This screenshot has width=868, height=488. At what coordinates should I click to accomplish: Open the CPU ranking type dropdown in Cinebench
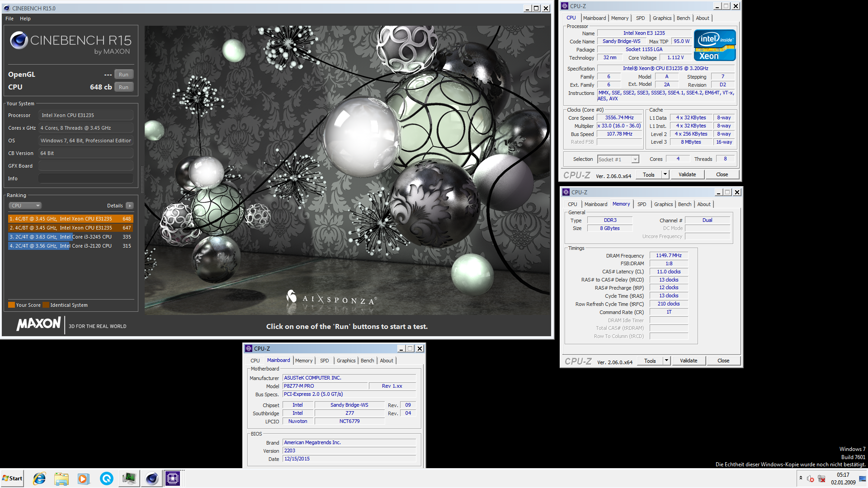(25, 206)
